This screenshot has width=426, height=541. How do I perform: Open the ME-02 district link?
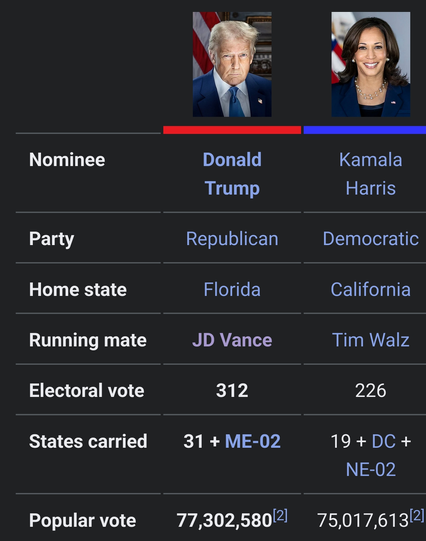(x=253, y=441)
